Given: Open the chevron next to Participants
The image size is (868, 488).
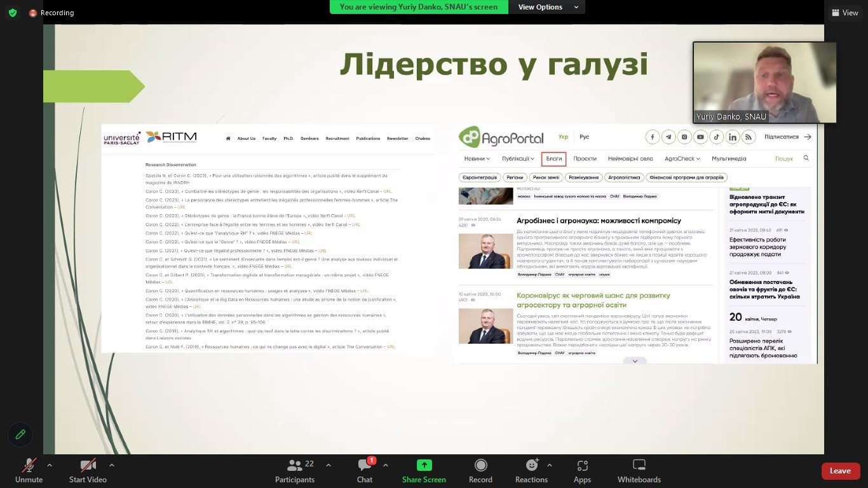Looking at the screenshot, I should [x=329, y=465].
